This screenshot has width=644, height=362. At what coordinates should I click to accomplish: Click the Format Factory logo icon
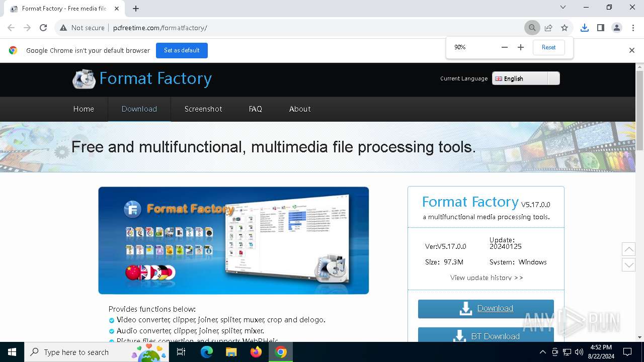(84, 79)
